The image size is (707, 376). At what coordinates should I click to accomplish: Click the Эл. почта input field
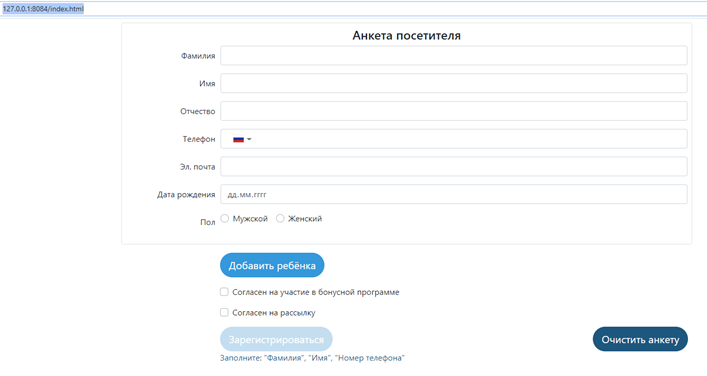[x=454, y=167]
